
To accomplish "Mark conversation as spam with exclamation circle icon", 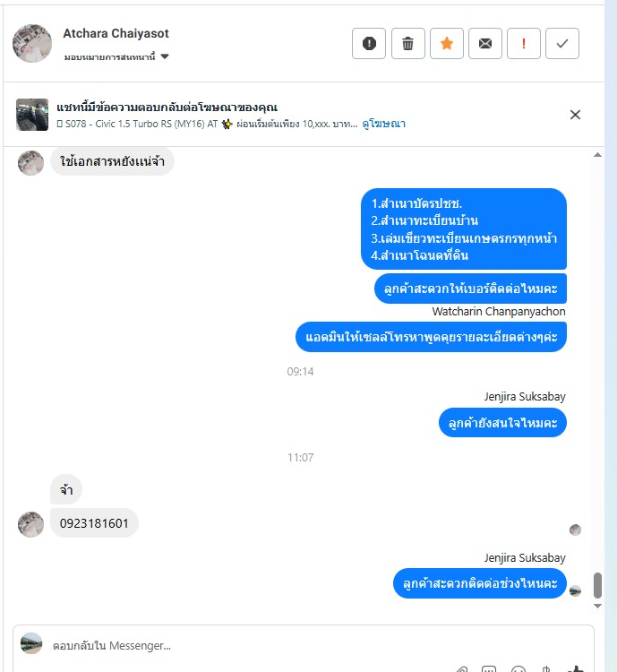I will pos(369,43).
